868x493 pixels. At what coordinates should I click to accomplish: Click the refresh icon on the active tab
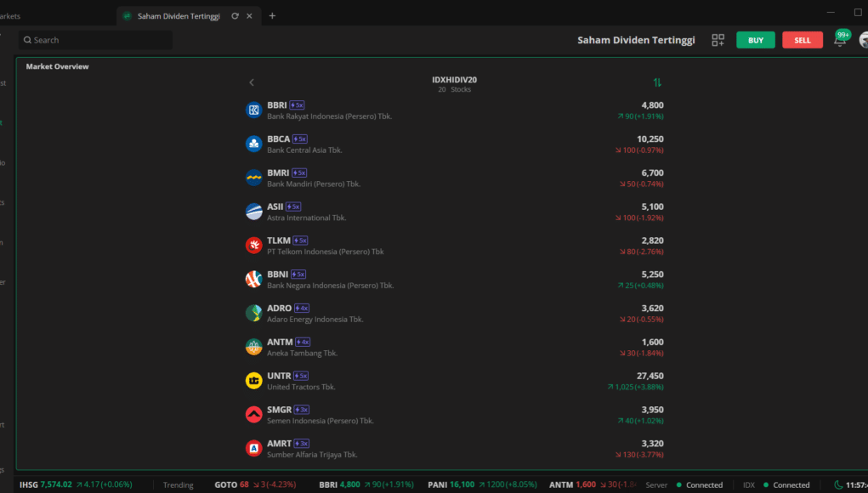[233, 15]
